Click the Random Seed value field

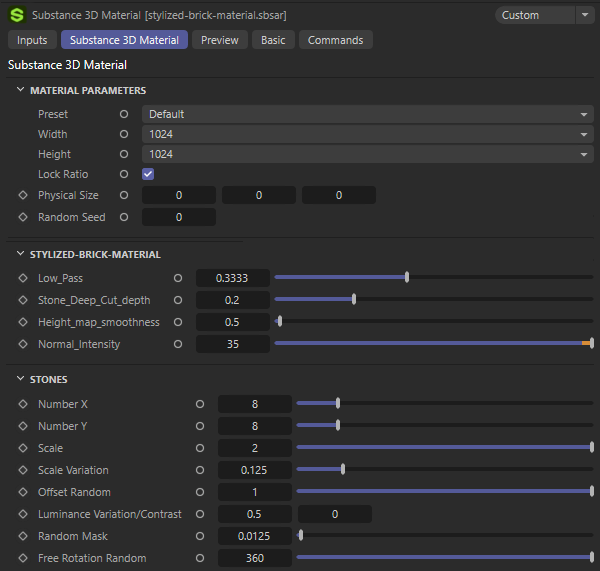179,217
